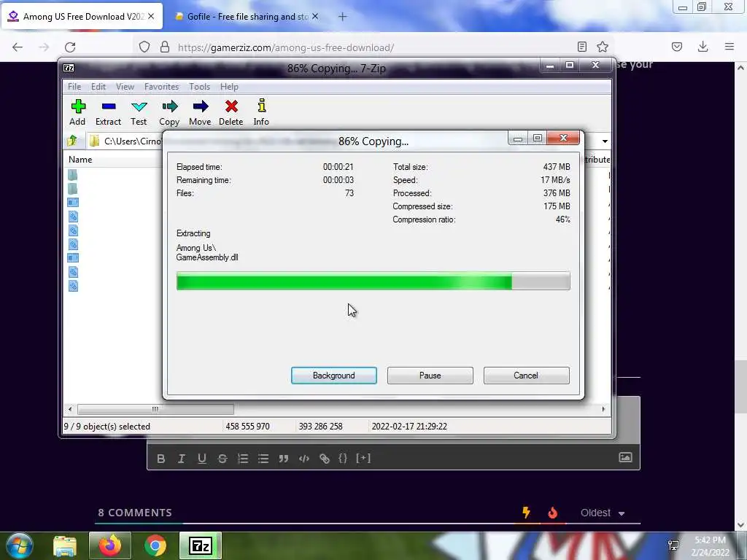Click the lightning bolt sort icon
The width and height of the screenshot is (747, 560).
tap(527, 513)
